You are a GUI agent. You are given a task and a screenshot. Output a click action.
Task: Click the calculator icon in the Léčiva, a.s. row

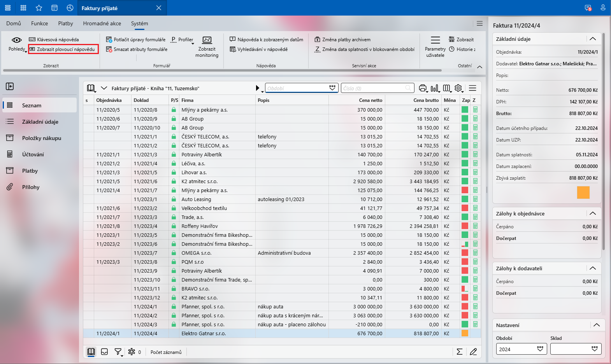click(475, 163)
